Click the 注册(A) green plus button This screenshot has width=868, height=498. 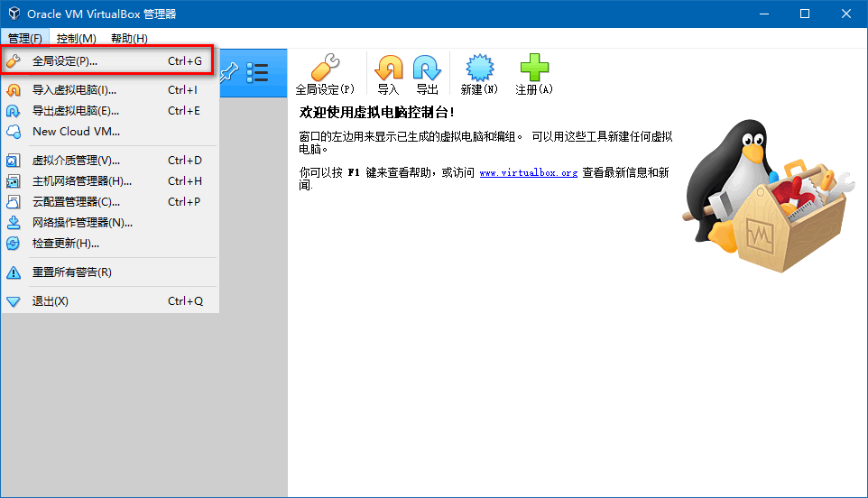point(534,74)
